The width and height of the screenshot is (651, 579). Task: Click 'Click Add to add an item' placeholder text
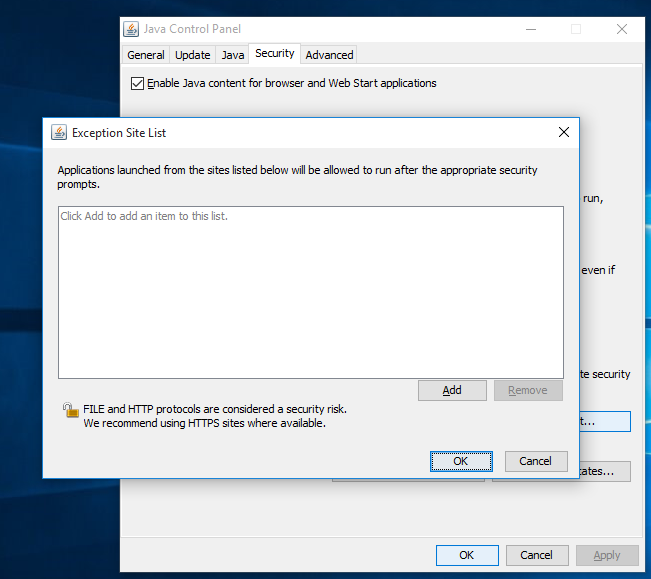144,216
